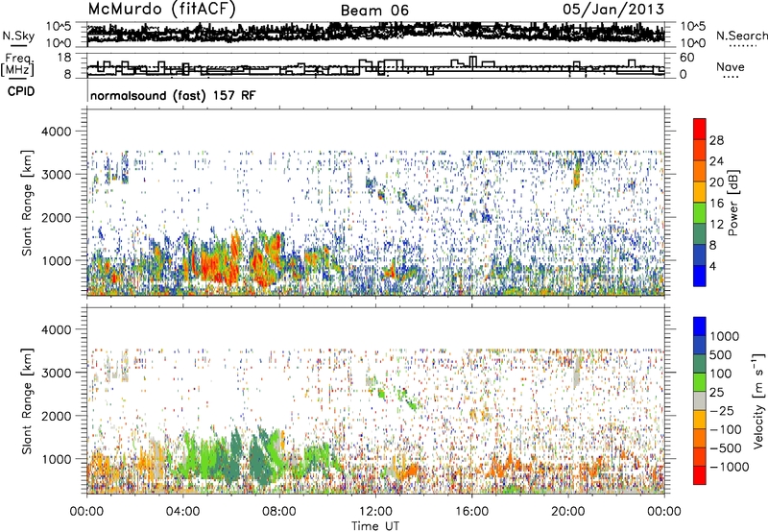Click the 3000 tick in the power panel
The image size is (768, 532).
tap(57, 175)
